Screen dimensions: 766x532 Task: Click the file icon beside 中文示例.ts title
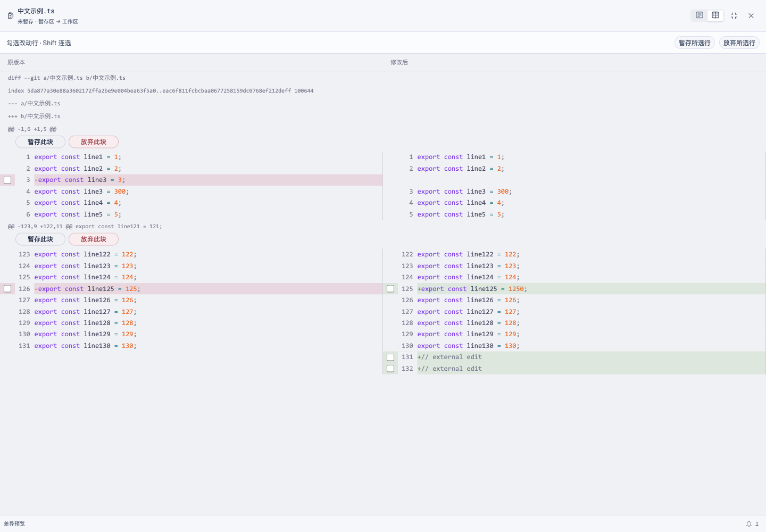pyautogui.click(x=10, y=16)
